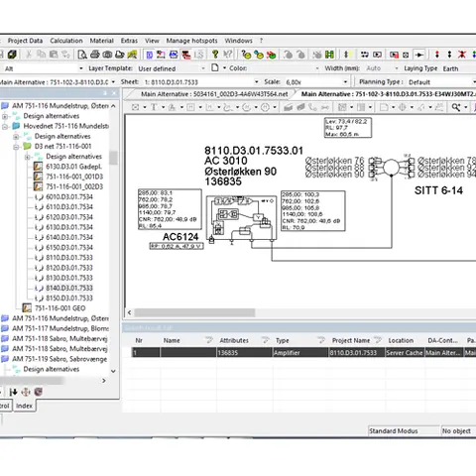Select 8110.D3.01.7533 in the project tree

(x=69, y=258)
